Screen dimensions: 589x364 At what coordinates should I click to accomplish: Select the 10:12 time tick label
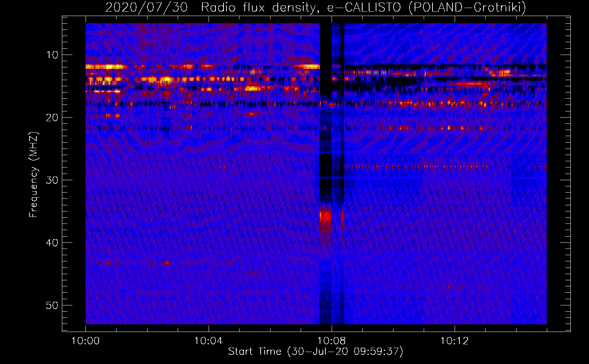coord(454,341)
